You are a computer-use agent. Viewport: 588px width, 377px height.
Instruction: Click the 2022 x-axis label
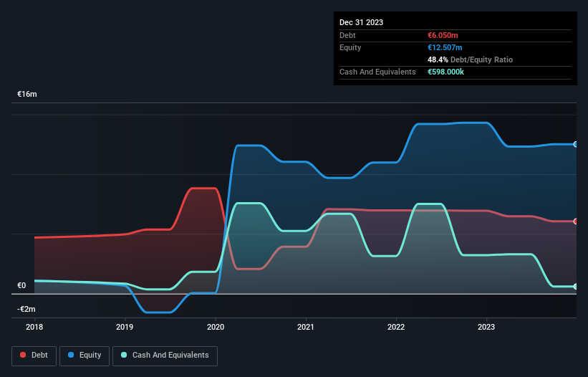[x=396, y=327]
